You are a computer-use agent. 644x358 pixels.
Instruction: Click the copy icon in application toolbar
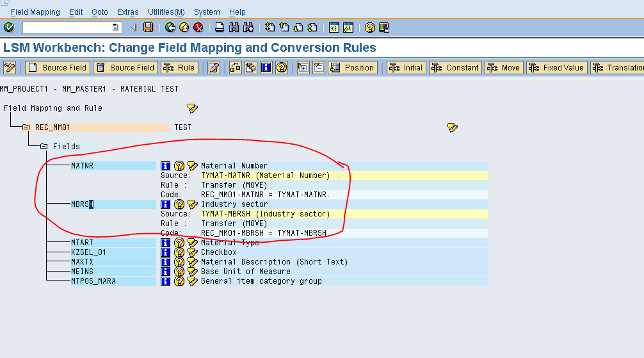(x=250, y=67)
